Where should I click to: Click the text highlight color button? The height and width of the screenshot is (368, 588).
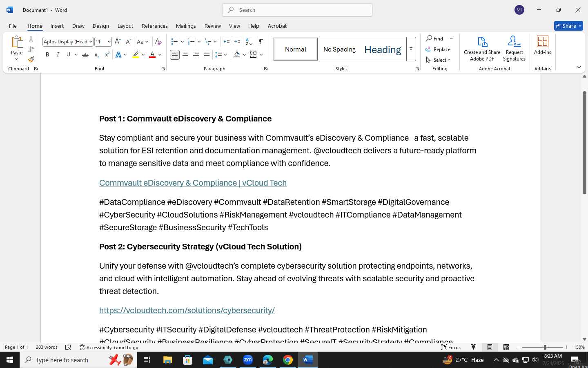(x=136, y=55)
